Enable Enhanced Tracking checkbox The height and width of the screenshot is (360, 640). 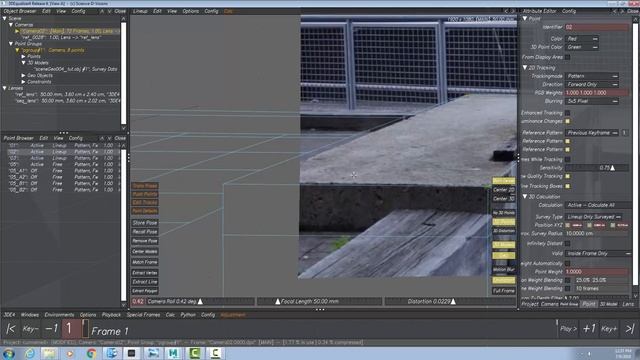567,113
